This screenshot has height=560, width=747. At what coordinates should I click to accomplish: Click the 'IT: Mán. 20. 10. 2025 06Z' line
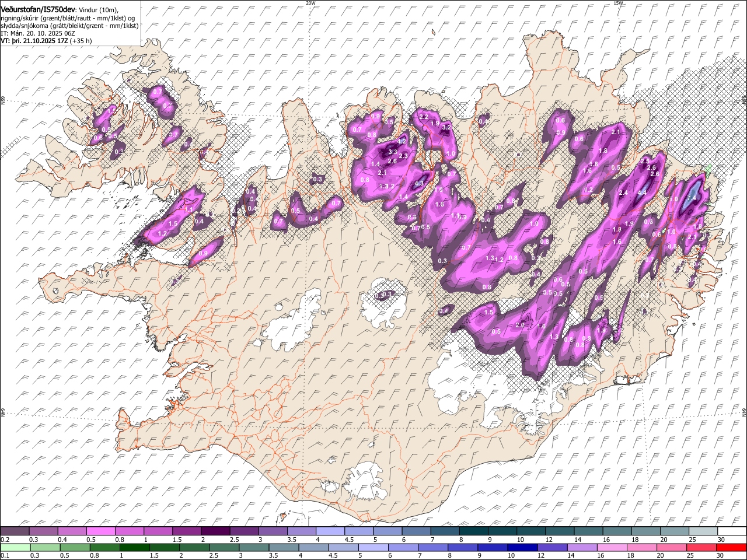pos(37,33)
